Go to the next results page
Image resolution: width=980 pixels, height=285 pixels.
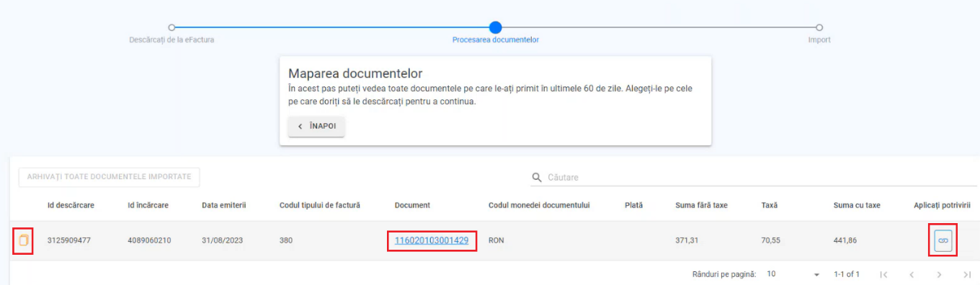tap(939, 274)
